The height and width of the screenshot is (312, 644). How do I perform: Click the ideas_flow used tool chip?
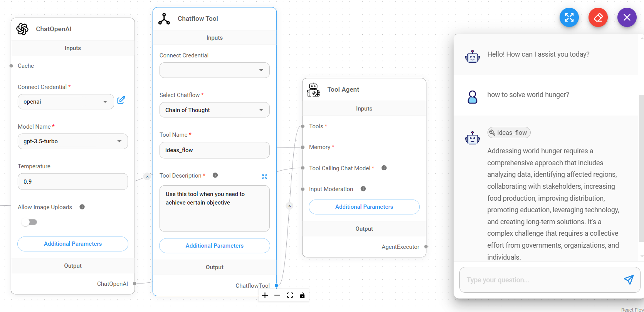509,133
